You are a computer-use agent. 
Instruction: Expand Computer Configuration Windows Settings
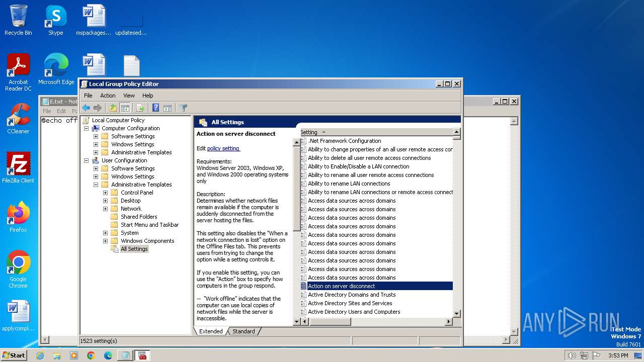click(x=96, y=144)
